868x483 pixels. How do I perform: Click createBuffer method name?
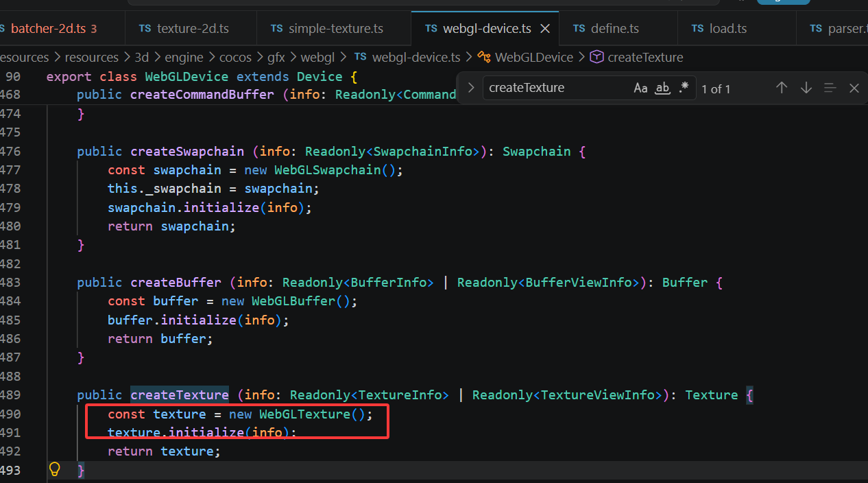click(x=176, y=283)
